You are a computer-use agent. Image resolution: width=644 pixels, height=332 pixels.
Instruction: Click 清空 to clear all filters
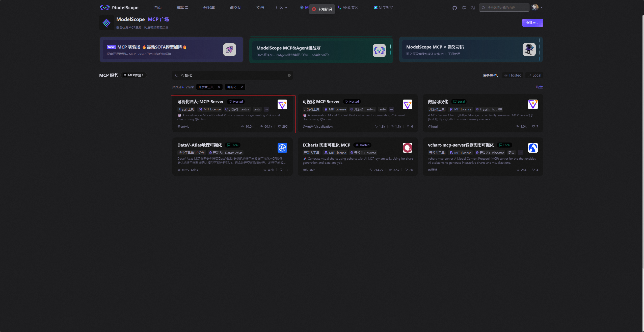(x=539, y=87)
